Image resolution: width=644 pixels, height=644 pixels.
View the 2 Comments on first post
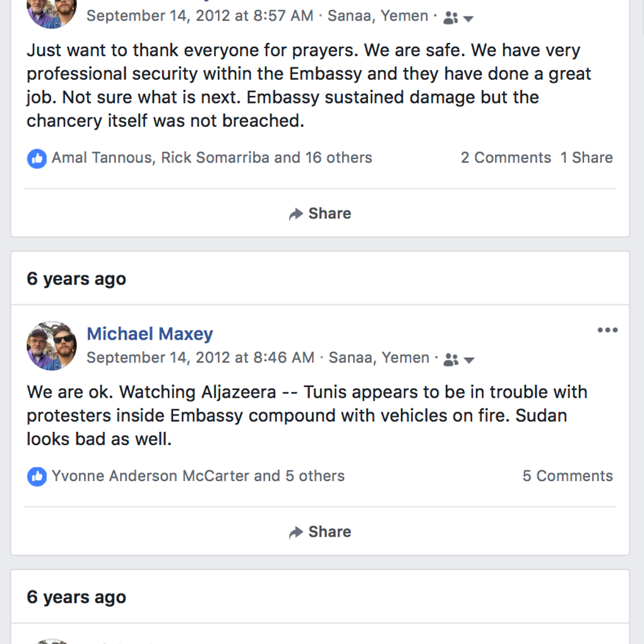[506, 158]
